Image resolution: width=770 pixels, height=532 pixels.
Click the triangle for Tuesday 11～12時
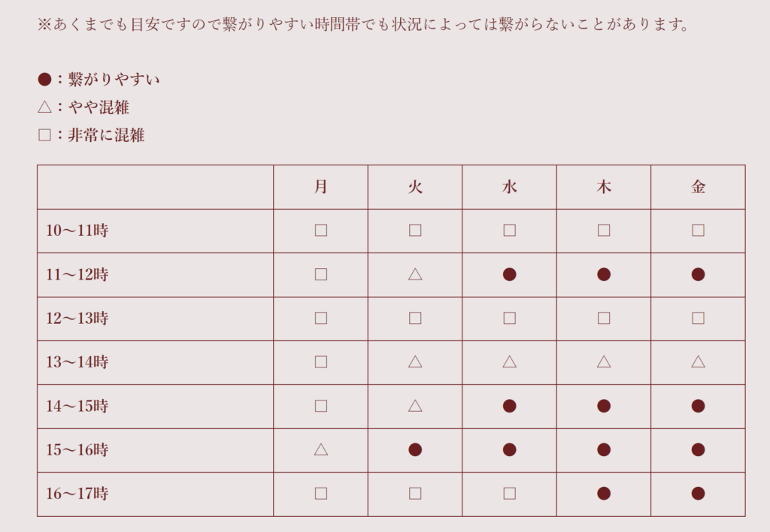tap(415, 274)
